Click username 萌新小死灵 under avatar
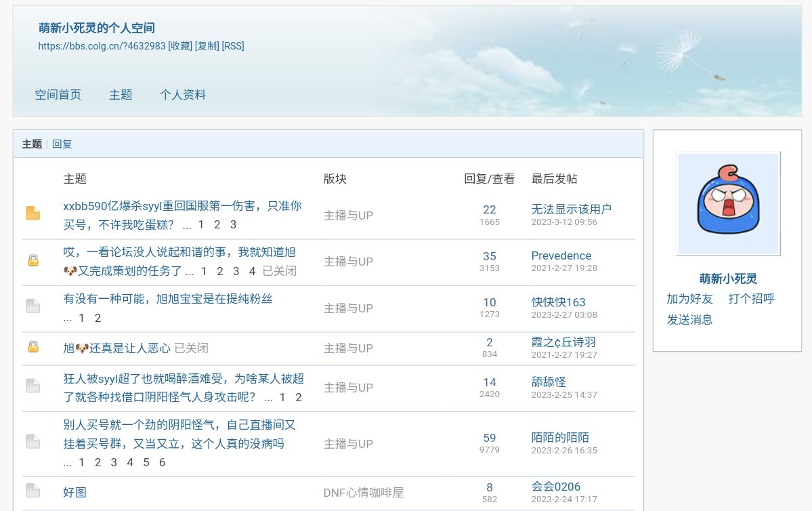 (728, 279)
